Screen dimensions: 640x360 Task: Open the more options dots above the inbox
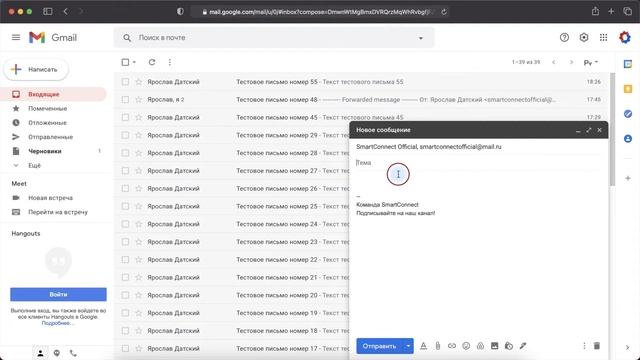tap(169, 62)
